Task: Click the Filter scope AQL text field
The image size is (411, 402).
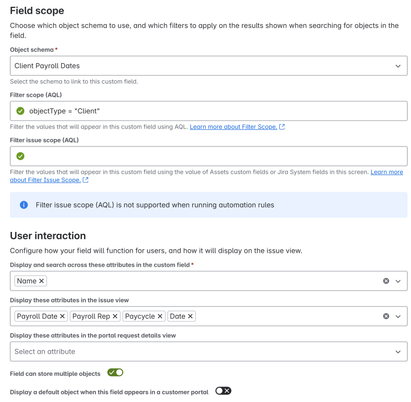Action: (x=209, y=111)
